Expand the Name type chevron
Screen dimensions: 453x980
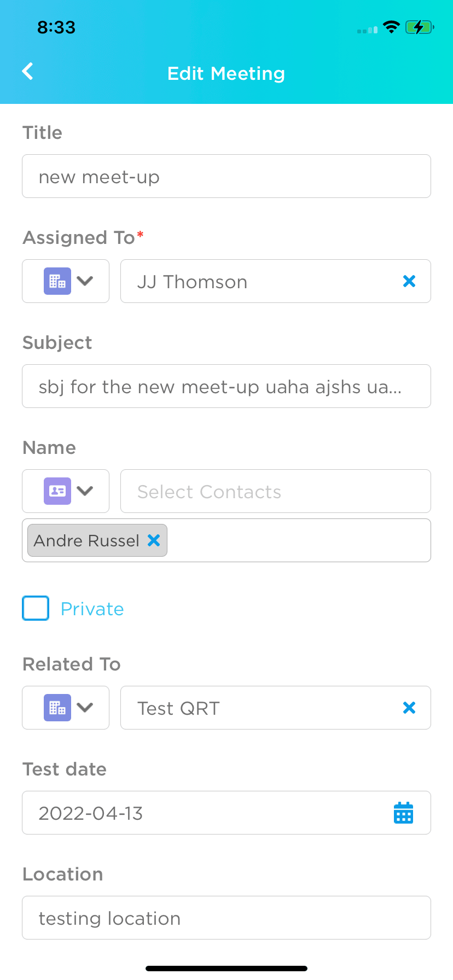pyautogui.click(x=85, y=491)
